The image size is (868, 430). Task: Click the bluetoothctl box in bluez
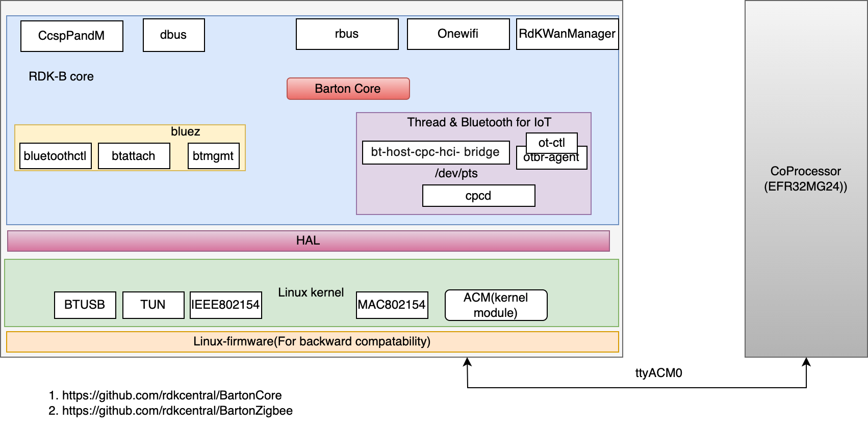[x=55, y=156]
